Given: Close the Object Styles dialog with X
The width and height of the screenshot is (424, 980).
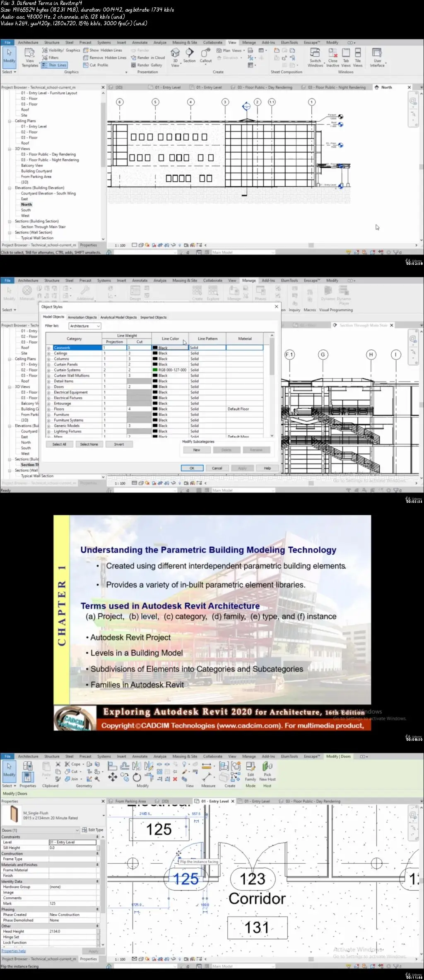Looking at the screenshot, I should coord(276,307).
